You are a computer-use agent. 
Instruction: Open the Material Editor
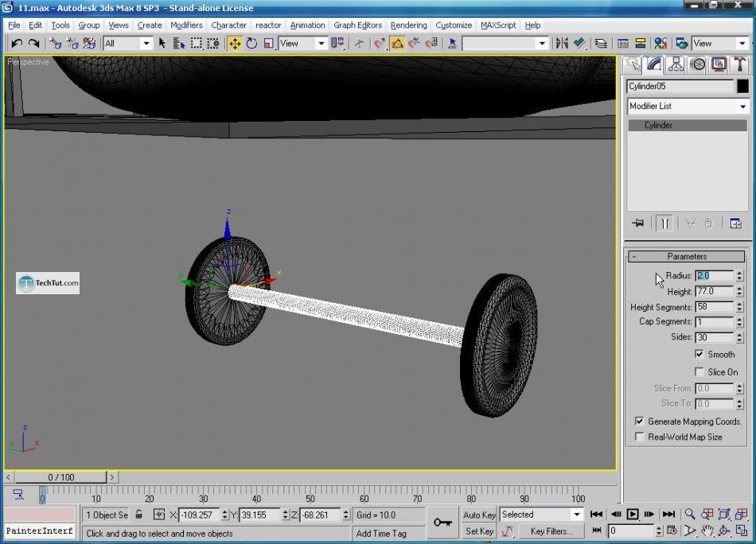661,44
